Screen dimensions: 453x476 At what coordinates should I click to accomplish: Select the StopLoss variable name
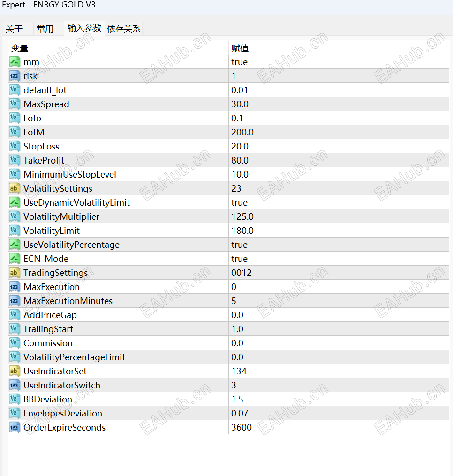[x=41, y=146]
